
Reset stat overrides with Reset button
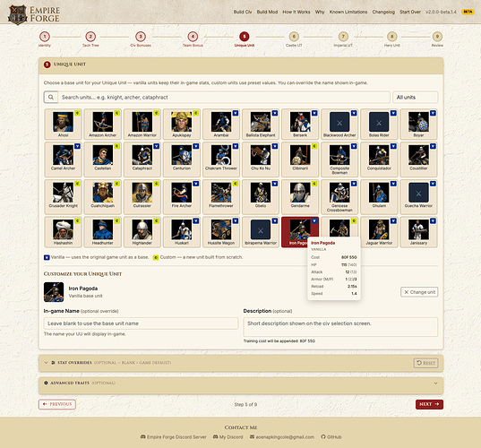(425, 363)
